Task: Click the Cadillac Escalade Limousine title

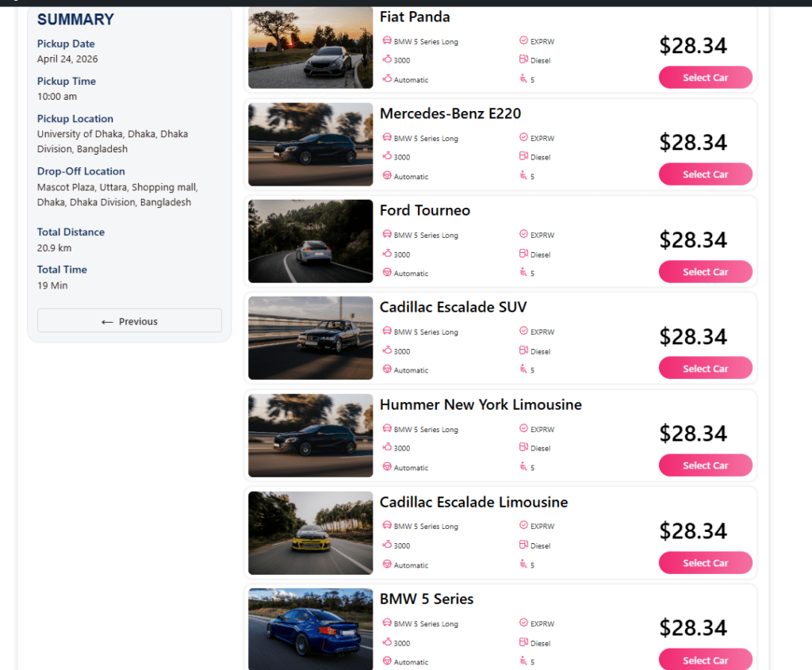Action: 474,502
